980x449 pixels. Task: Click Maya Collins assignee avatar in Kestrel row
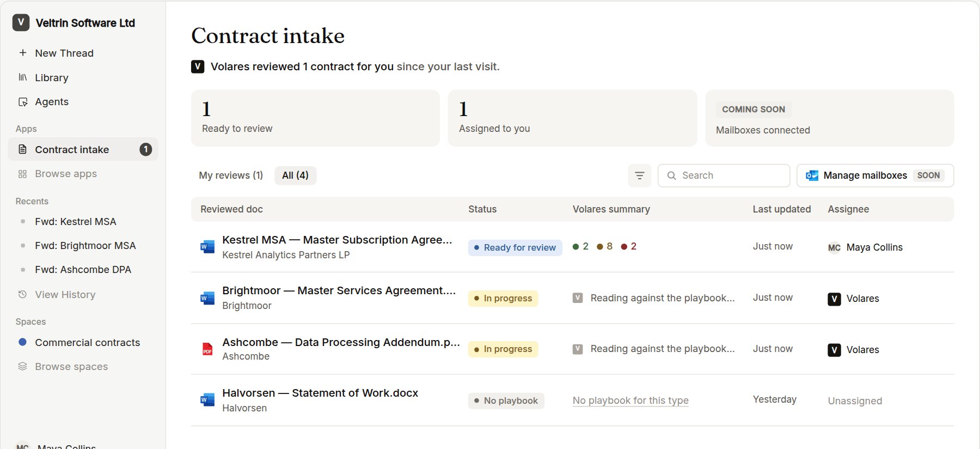pos(834,248)
